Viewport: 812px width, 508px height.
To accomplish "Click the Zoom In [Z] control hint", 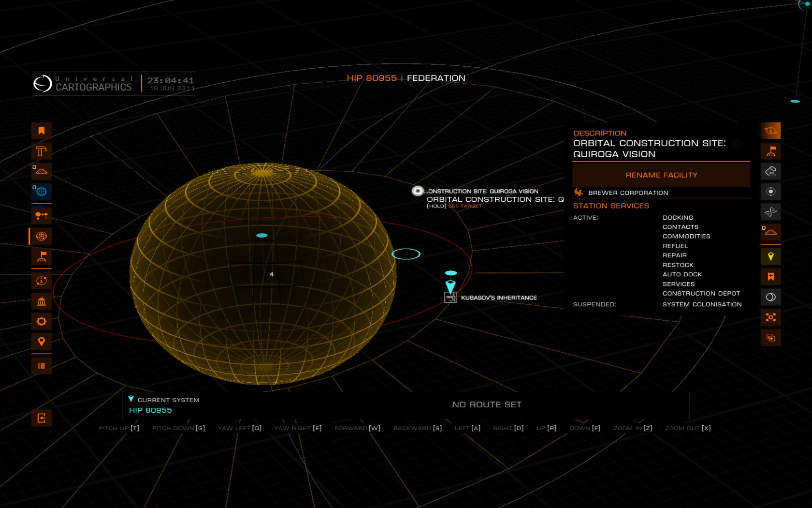I will tap(633, 428).
